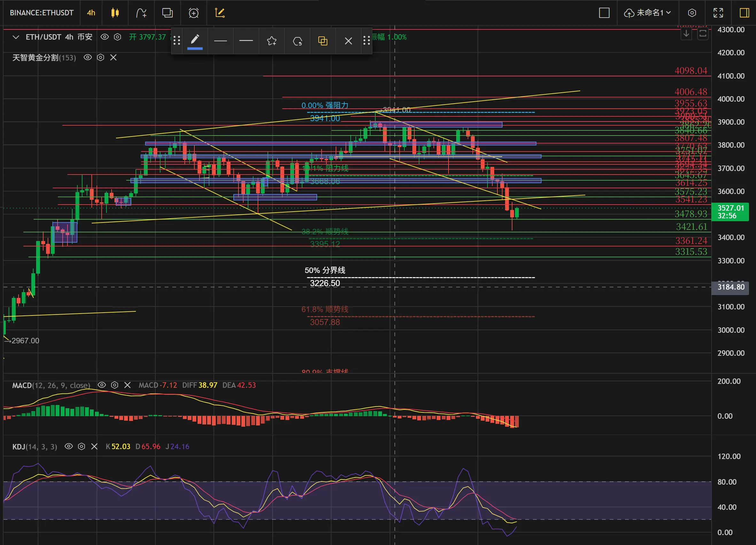
Task: Toggle visibility of the KDJ indicator
Action: click(x=69, y=446)
